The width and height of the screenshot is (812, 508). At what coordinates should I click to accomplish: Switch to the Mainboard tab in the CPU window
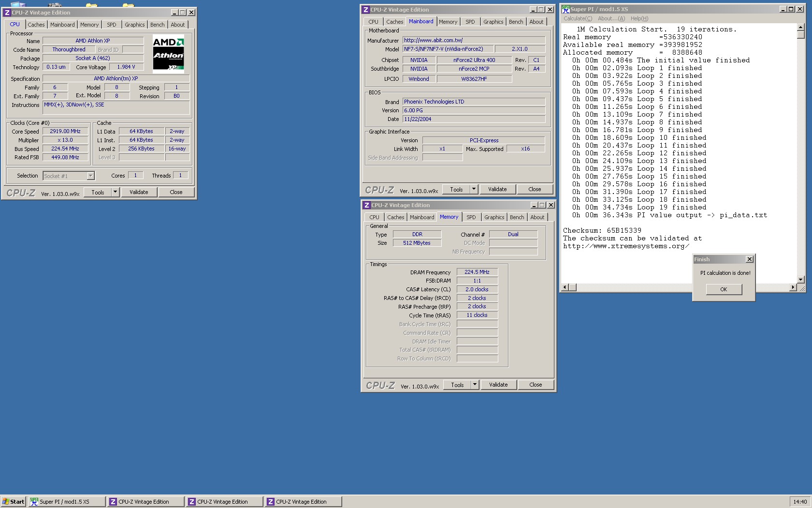(x=62, y=25)
